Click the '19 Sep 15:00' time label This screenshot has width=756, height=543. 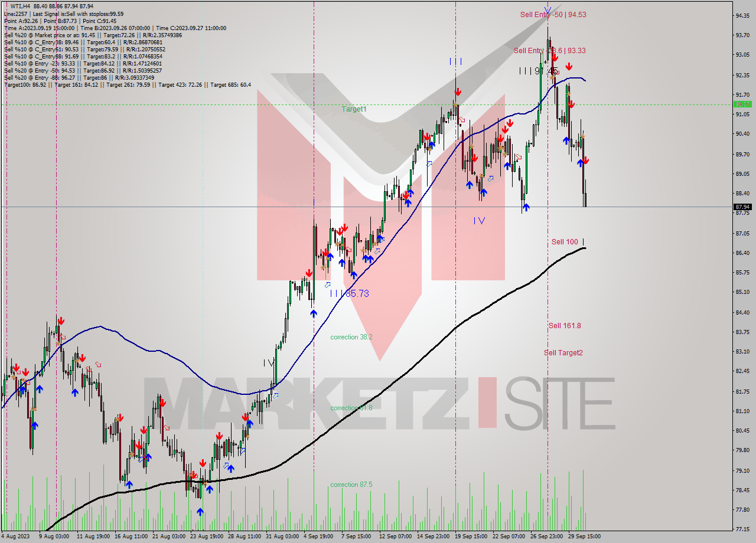(x=471, y=537)
